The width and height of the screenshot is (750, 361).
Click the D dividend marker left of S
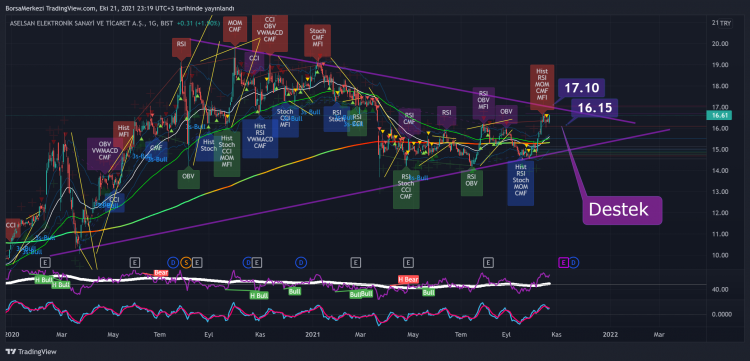pyautogui.click(x=173, y=262)
